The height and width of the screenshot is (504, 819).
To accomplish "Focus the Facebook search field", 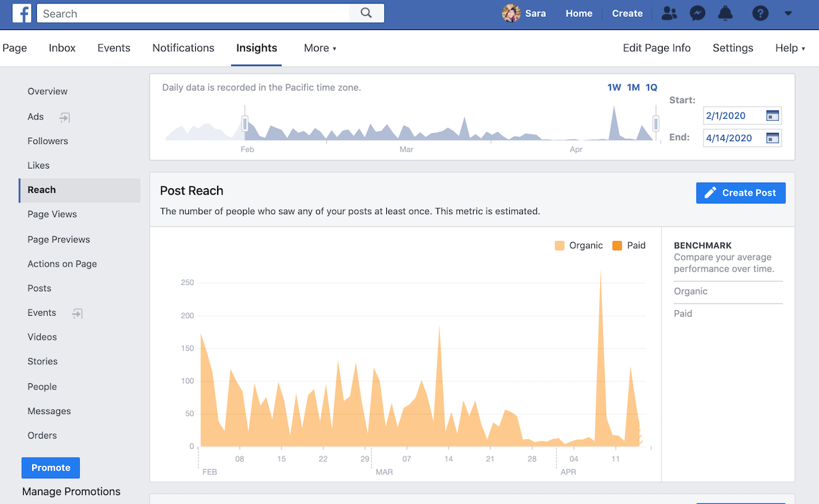I will click(x=194, y=13).
